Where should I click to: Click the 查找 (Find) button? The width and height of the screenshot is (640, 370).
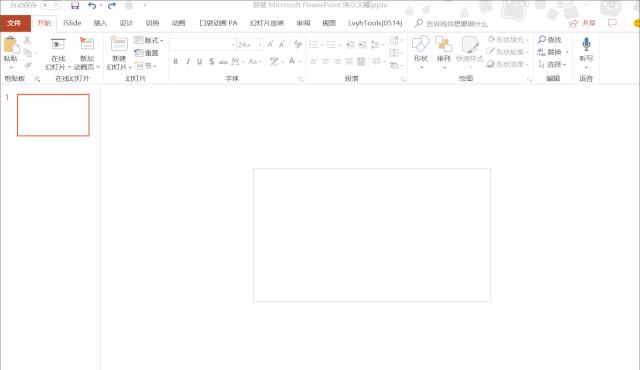(550, 40)
